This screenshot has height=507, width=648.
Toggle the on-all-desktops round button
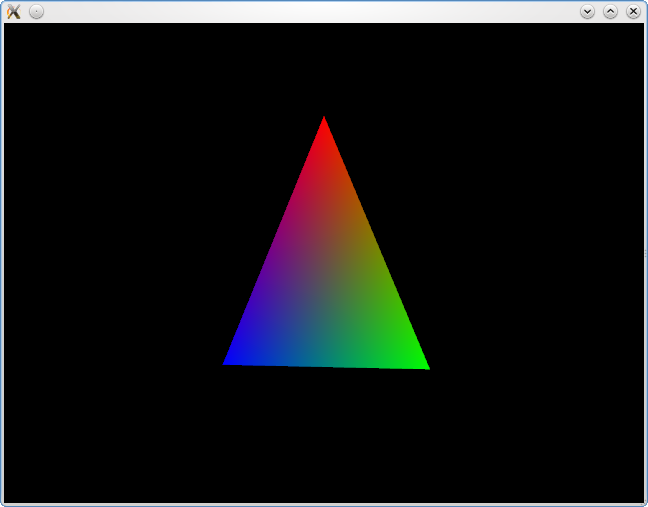tap(36, 11)
